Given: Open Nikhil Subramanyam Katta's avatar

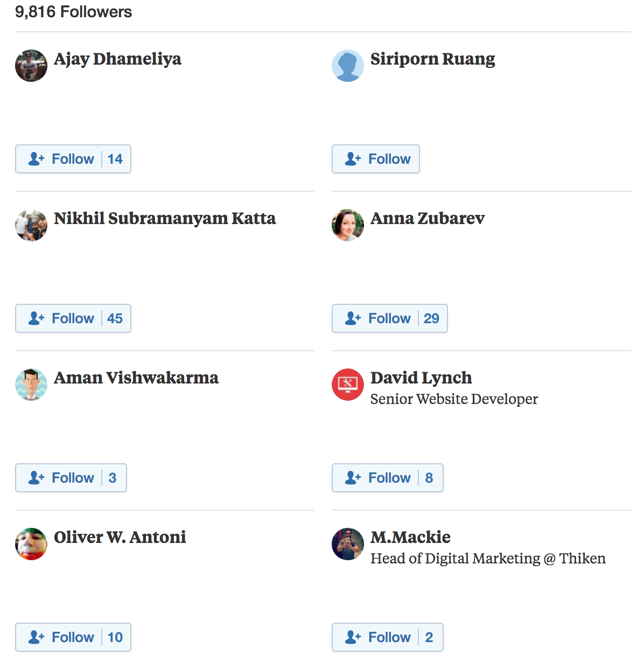Looking at the screenshot, I should (31, 225).
